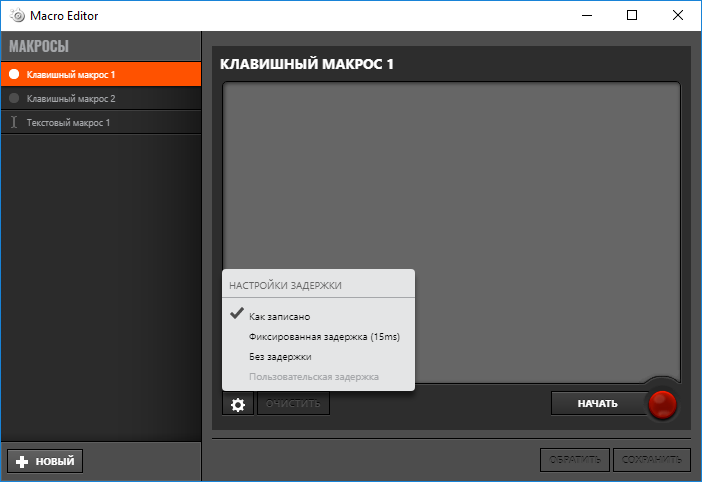Click the SteelSeries logo in the title bar

click(x=17, y=16)
